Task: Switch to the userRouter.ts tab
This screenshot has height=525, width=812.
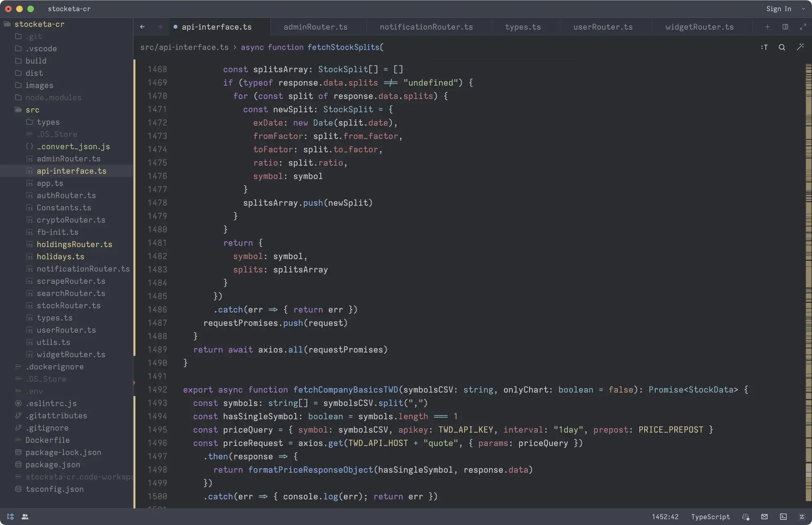Action: 603,27
